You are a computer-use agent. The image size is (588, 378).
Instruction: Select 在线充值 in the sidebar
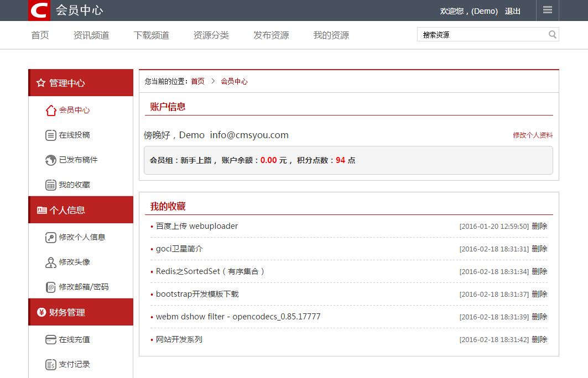pos(74,339)
